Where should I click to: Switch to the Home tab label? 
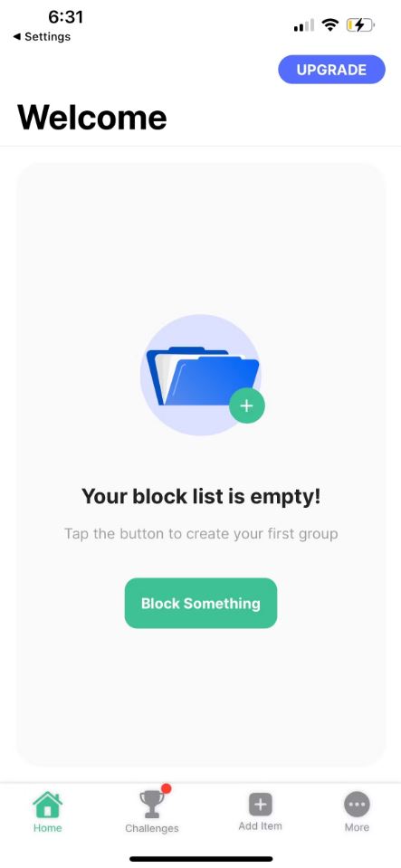point(48,828)
